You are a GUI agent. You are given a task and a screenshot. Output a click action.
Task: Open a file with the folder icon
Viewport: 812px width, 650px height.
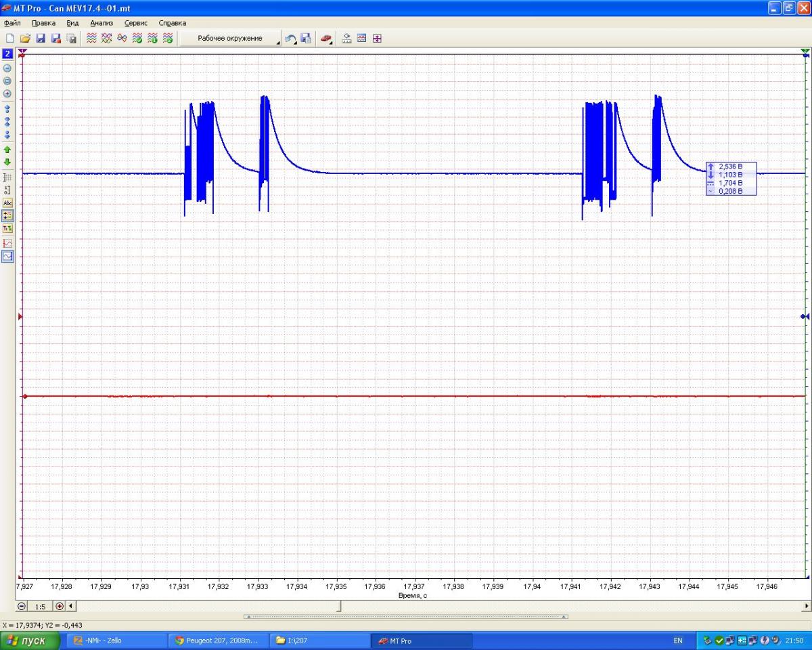click(25, 39)
